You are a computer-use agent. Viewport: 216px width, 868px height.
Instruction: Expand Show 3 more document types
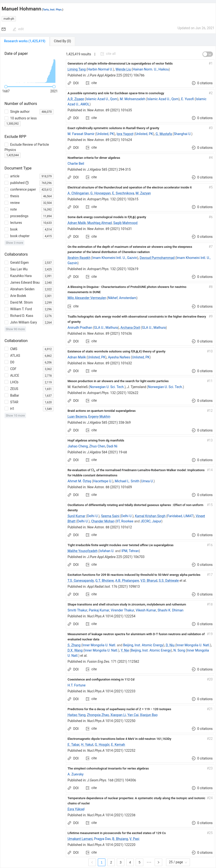tap(14, 243)
